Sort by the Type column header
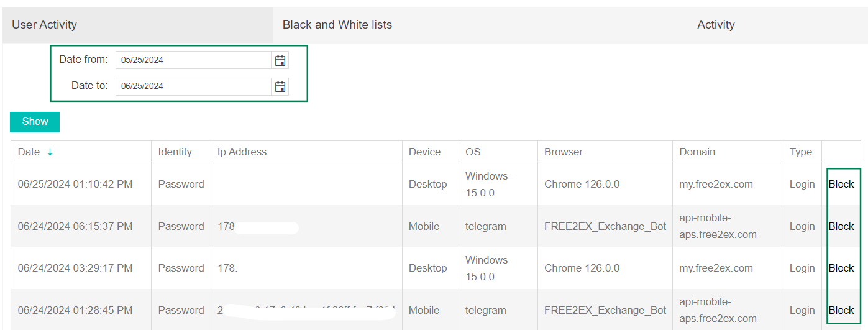This screenshot has height=330, width=868. pyautogui.click(x=801, y=152)
